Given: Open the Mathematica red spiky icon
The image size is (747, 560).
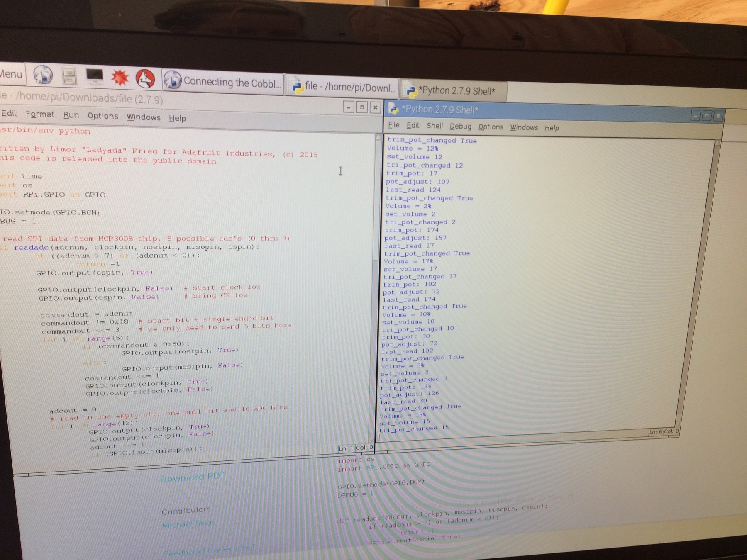Looking at the screenshot, I should point(120,78).
